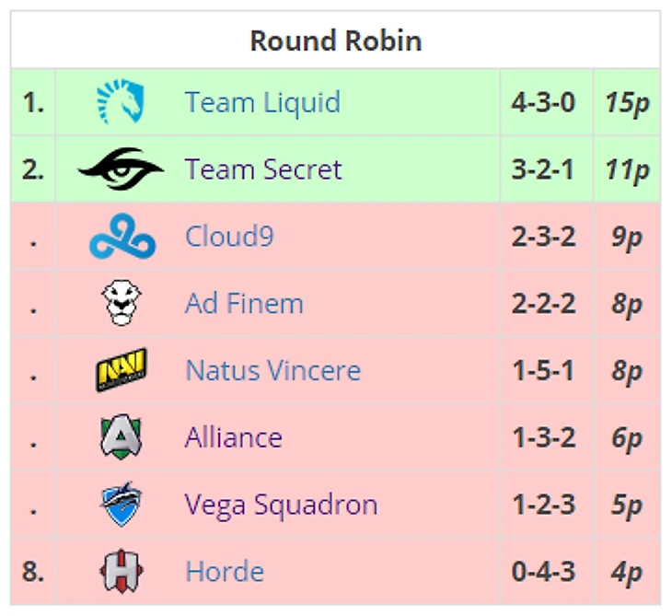
Task: Click the Team Liquid horse logo
Action: (121, 101)
